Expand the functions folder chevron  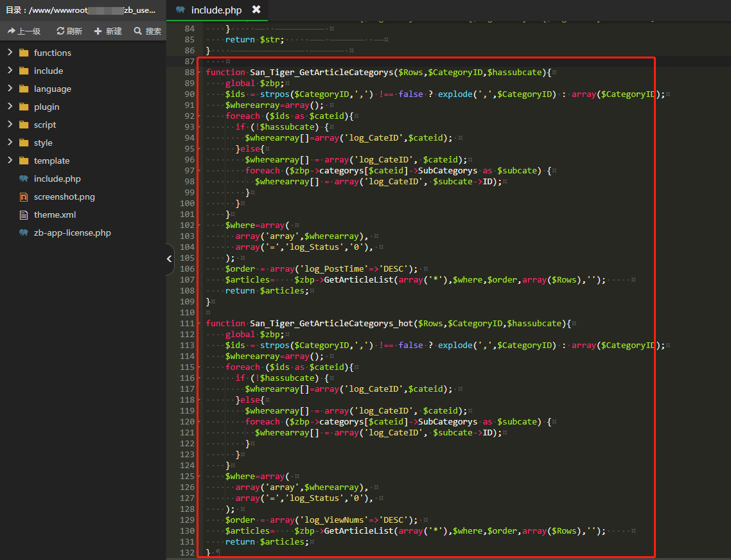pyautogui.click(x=10, y=52)
